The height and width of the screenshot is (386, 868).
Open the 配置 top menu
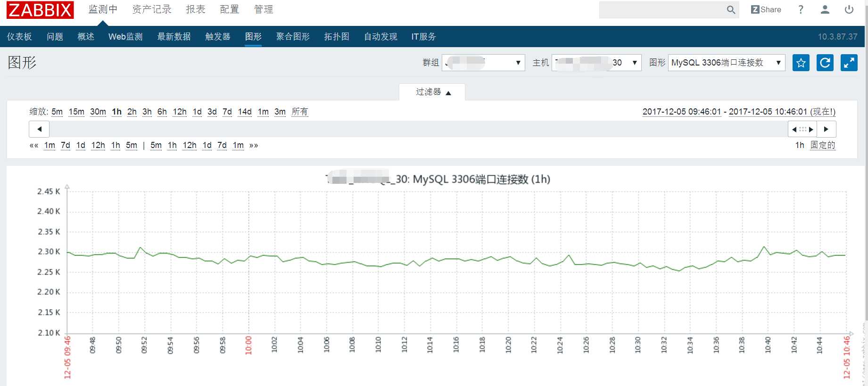[x=230, y=9]
